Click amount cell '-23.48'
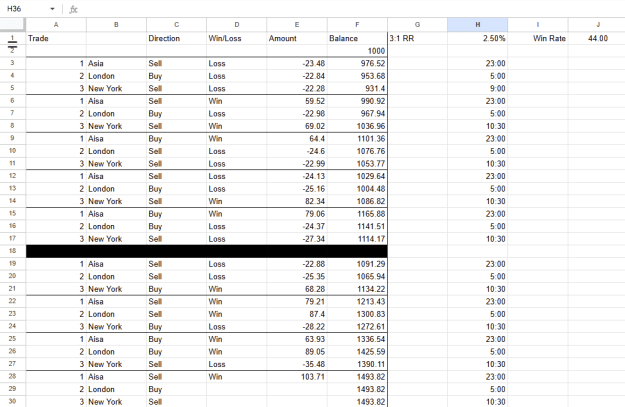Viewport: 625px width, 407px height. click(297, 63)
